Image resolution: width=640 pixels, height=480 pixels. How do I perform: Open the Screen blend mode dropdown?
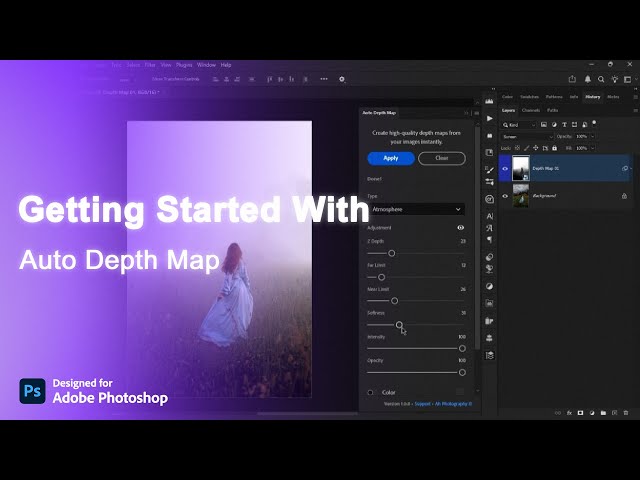click(x=527, y=136)
